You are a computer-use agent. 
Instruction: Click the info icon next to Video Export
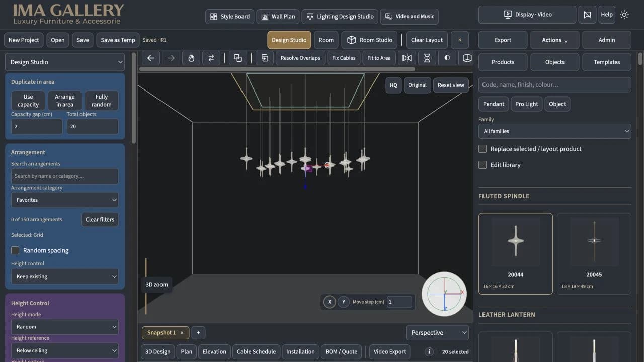point(429,352)
